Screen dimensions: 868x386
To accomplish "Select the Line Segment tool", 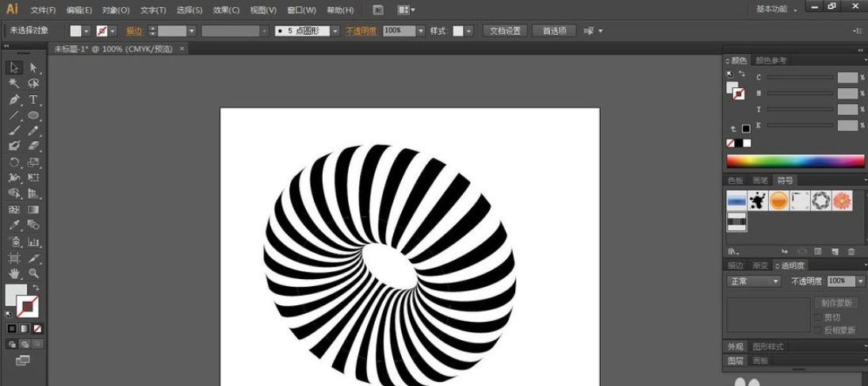I will (14, 115).
